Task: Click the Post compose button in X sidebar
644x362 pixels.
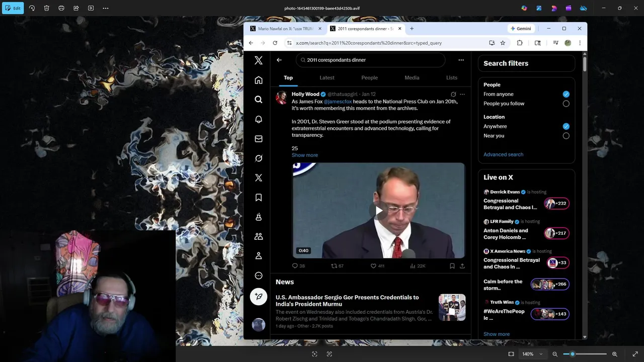Action: pyautogui.click(x=259, y=297)
